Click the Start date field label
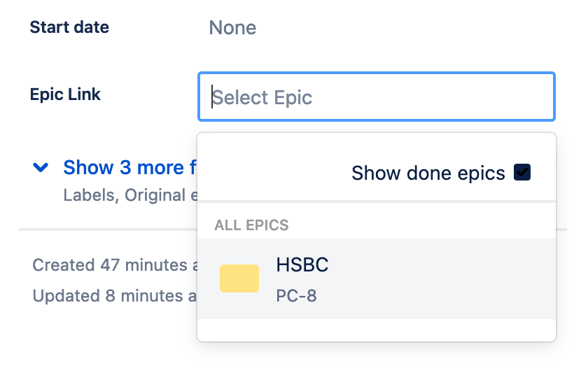 pos(69,27)
